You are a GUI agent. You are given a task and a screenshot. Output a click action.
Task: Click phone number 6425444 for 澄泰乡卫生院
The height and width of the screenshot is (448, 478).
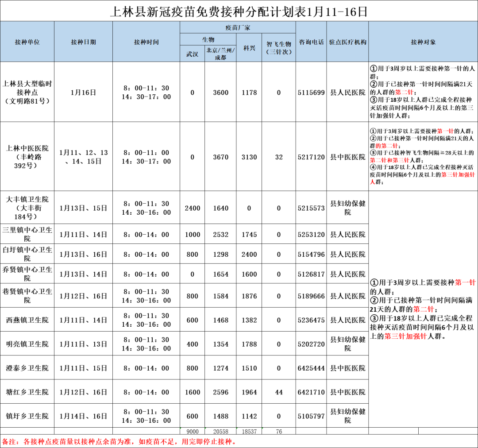click(311, 368)
